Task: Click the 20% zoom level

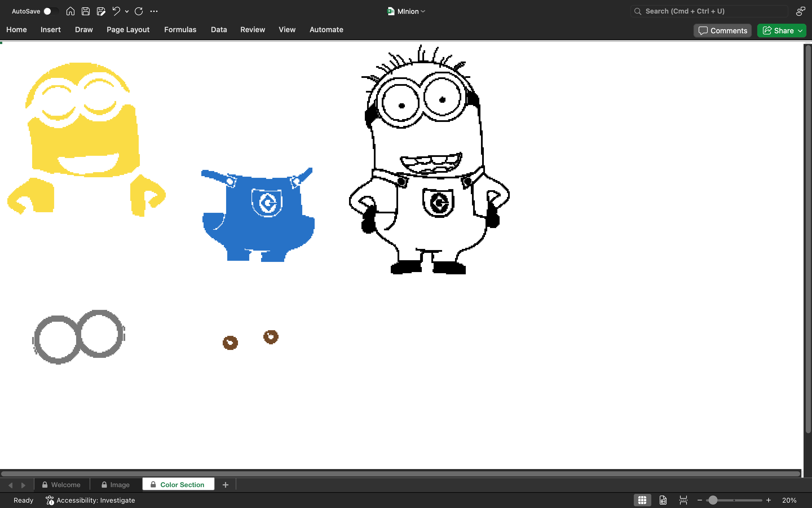Action: (789, 500)
